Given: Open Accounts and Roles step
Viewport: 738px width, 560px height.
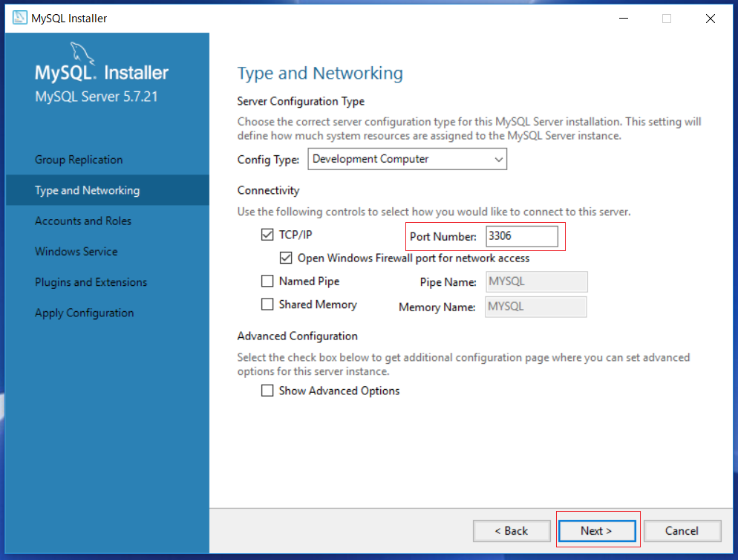Looking at the screenshot, I should click(x=83, y=221).
